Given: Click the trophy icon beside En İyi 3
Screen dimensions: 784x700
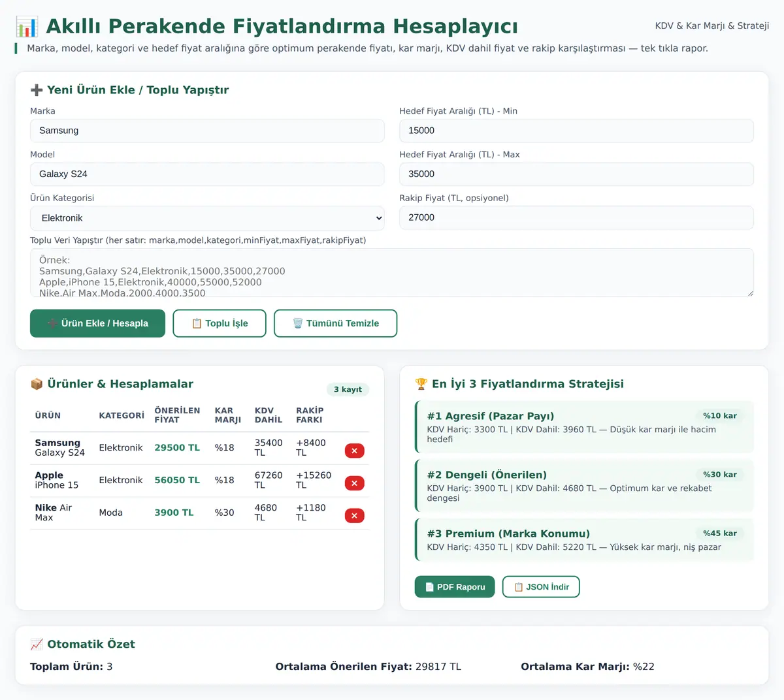Looking at the screenshot, I should (x=421, y=384).
